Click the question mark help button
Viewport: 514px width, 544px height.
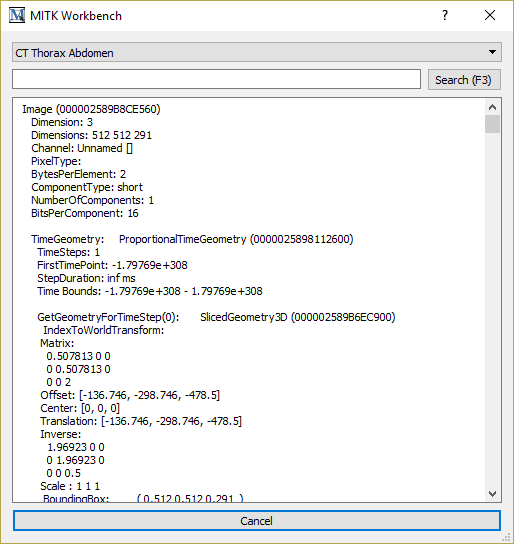coord(445,15)
